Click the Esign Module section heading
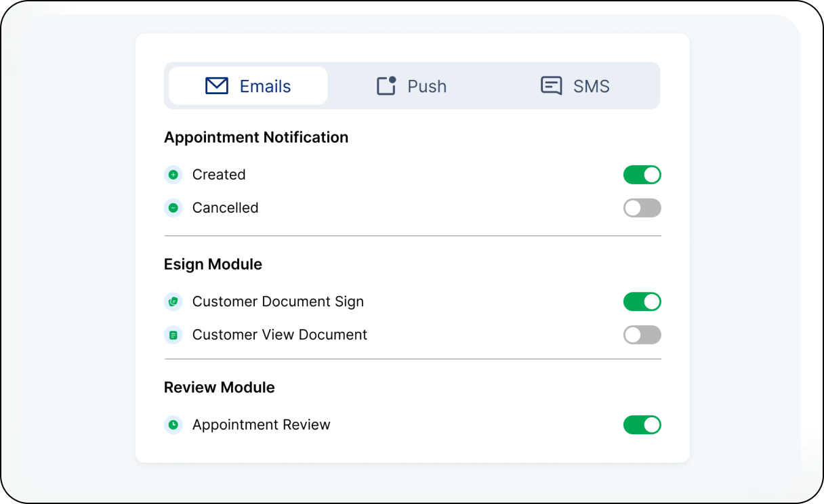 click(x=213, y=264)
